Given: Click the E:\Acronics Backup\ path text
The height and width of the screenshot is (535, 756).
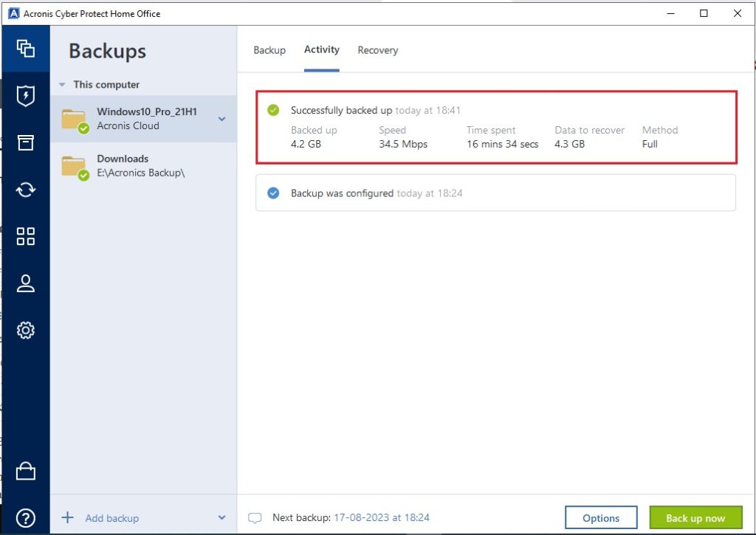Looking at the screenshot, I should [x=141, y=173].
